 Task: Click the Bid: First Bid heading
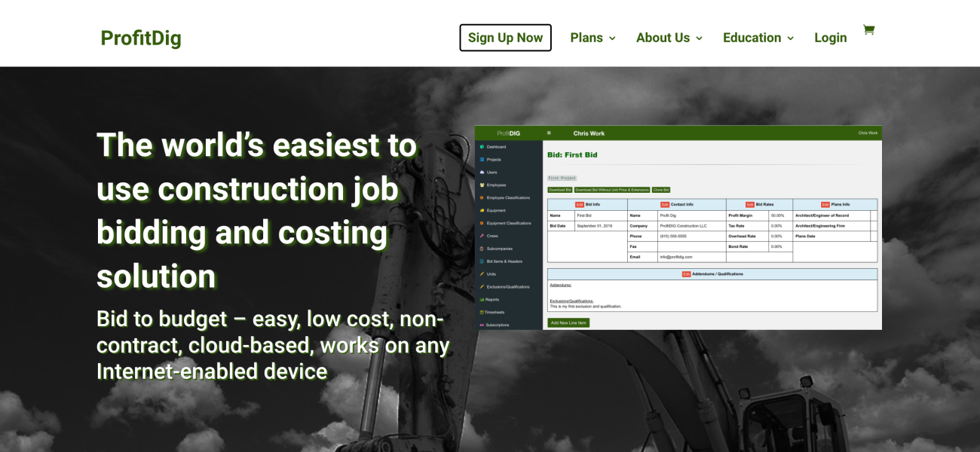coord(572,154)
